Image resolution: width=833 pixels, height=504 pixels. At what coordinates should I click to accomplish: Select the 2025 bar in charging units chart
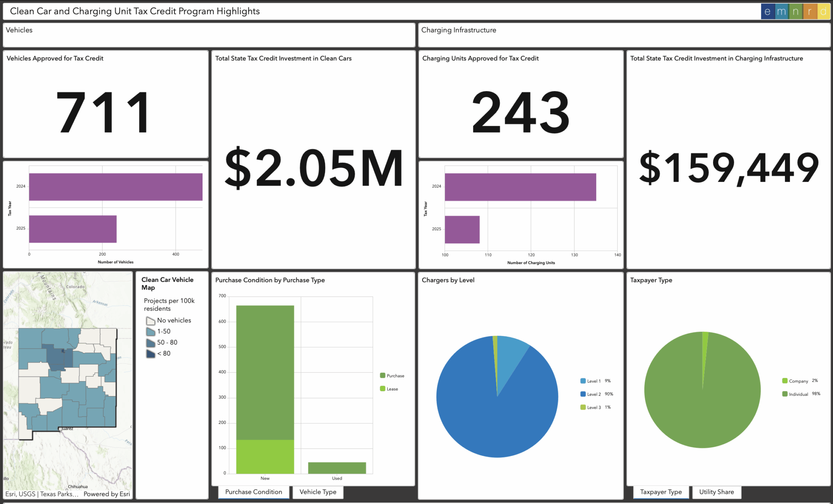tap(462, 229)
